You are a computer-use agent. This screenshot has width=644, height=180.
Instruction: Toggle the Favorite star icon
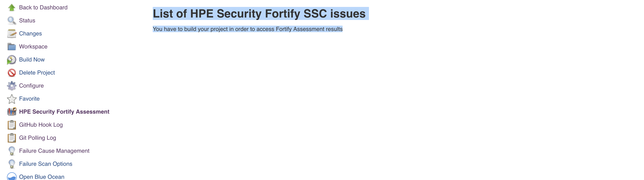click(11, 99)
